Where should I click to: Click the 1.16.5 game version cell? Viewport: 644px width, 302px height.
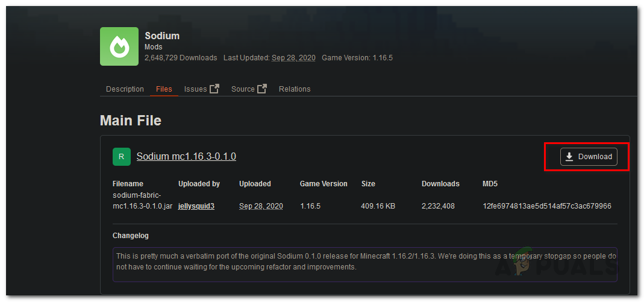point(310,206)
